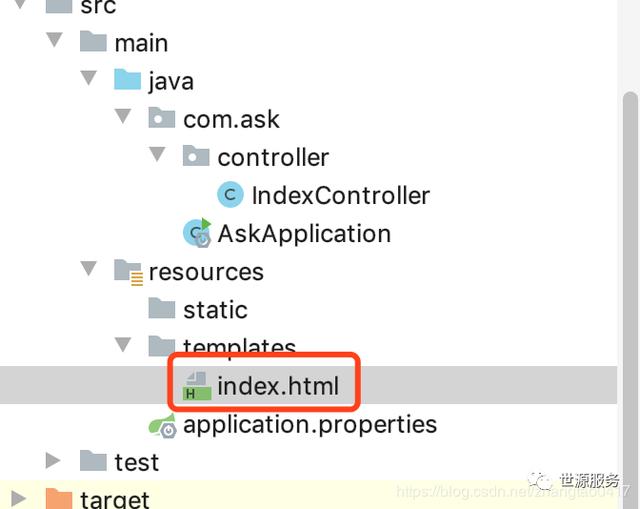Viewport: 640px width, 509px height.
Task: Select the application.properties file label
Action: (x=310, y=424)
